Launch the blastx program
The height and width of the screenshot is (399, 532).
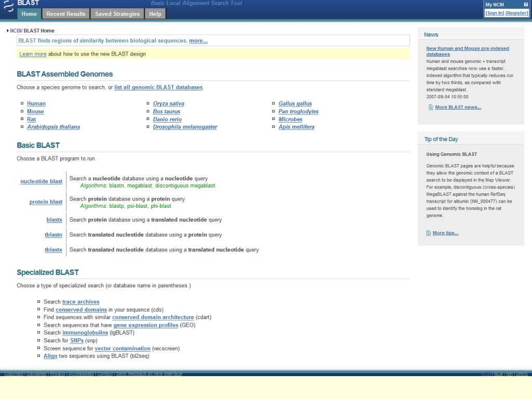(54, 220)
